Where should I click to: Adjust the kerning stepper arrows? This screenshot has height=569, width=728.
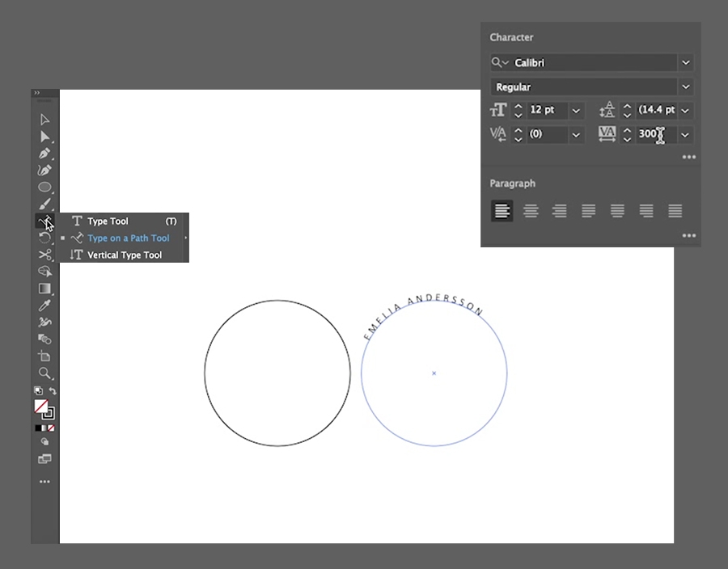pyautogui.click(x=518, y=134)
